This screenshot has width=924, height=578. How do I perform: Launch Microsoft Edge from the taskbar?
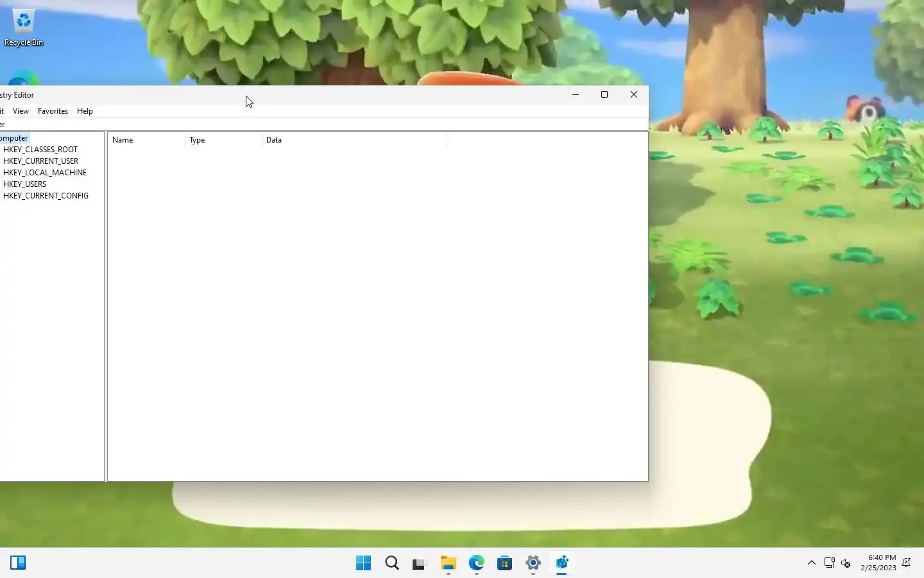476,563
